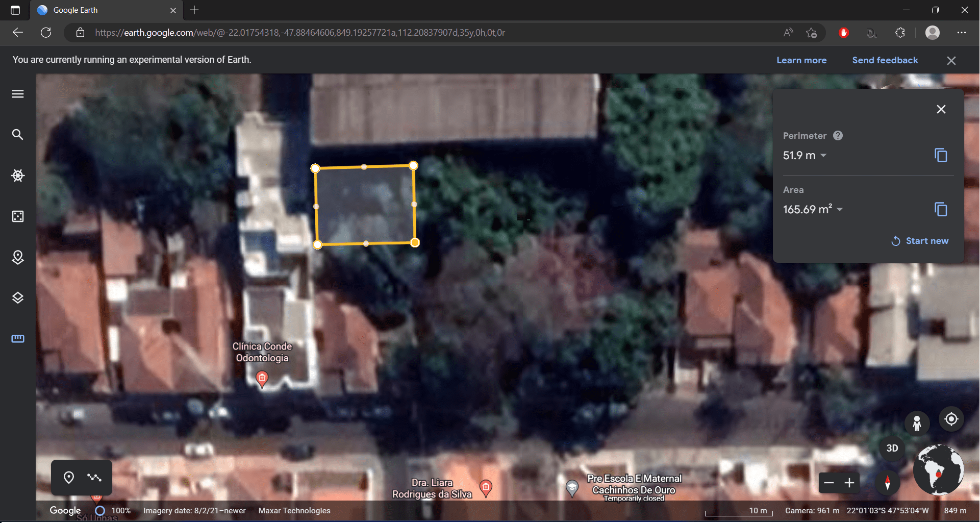Open Learn more link
980x523 pixels.
click(x=801, y=60)
